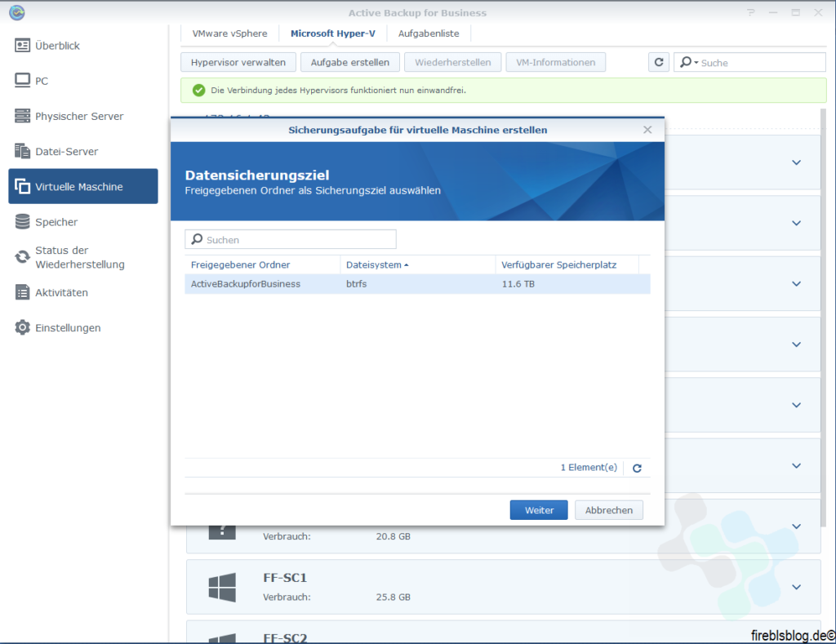Sort by Freigegebener Ordner column
Image resolution: width=836 pixels, height=644 pixels.
(262, 265)
